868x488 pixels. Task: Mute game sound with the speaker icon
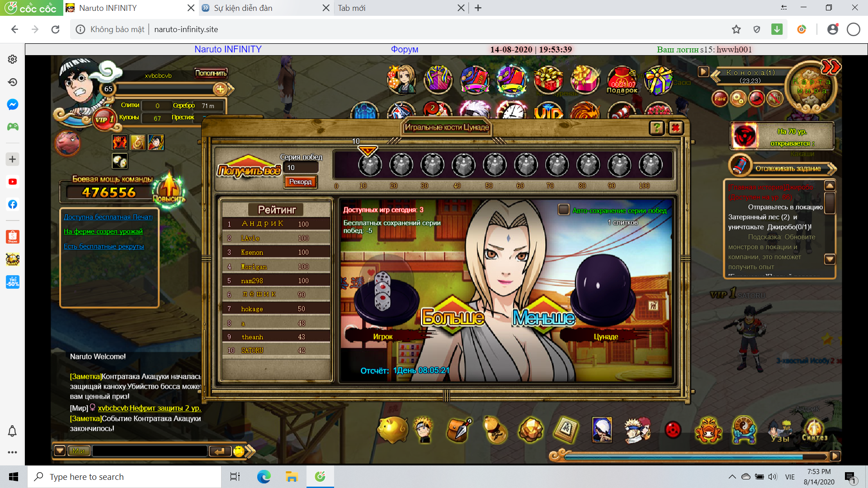coord(774,98)
